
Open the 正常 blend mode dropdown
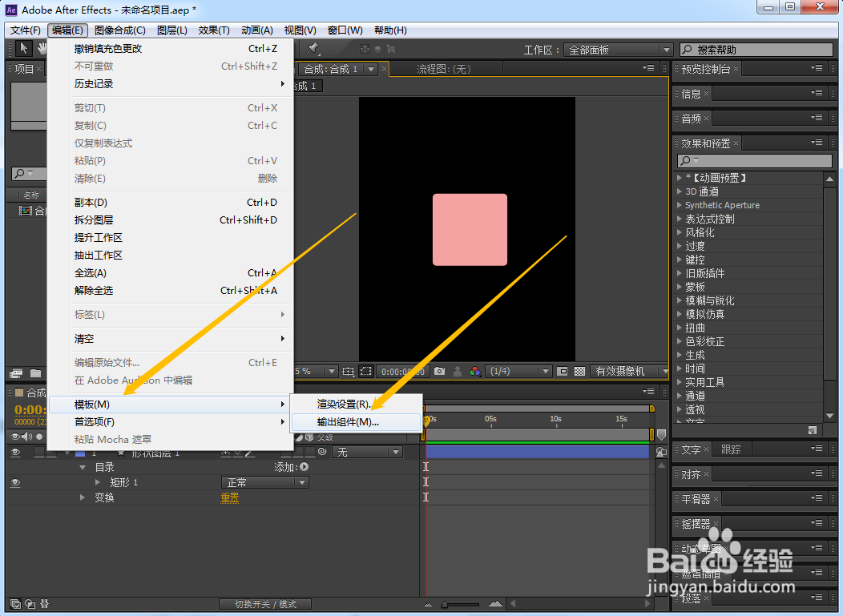(265, 482)
